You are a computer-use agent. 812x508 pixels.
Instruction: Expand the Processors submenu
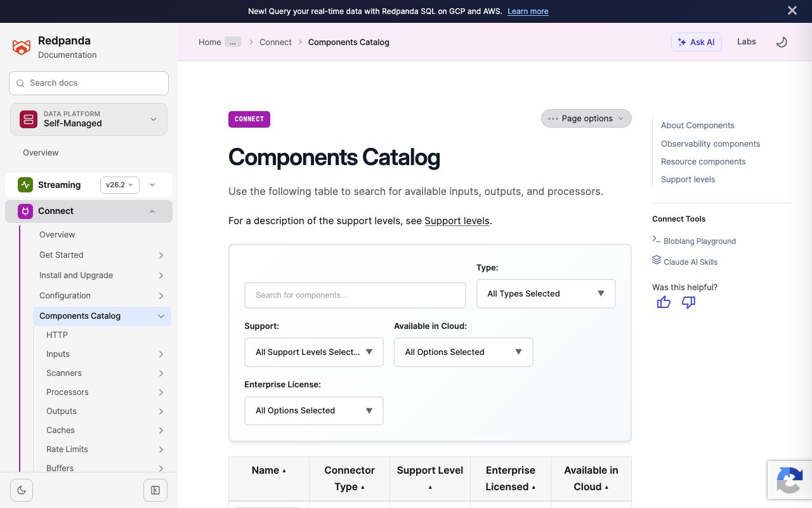pyautogui.click(x=161, y=392)
